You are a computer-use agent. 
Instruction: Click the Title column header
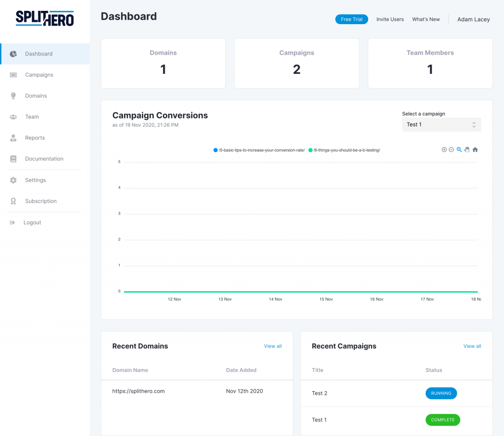click(x=317, y=370)
